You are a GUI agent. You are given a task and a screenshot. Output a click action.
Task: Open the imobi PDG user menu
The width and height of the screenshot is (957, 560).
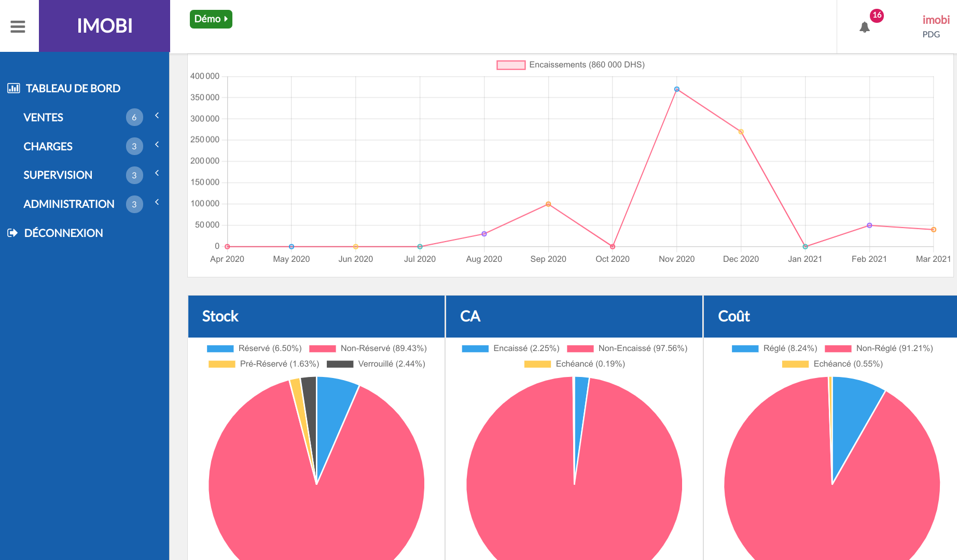[x=936, y=26]
